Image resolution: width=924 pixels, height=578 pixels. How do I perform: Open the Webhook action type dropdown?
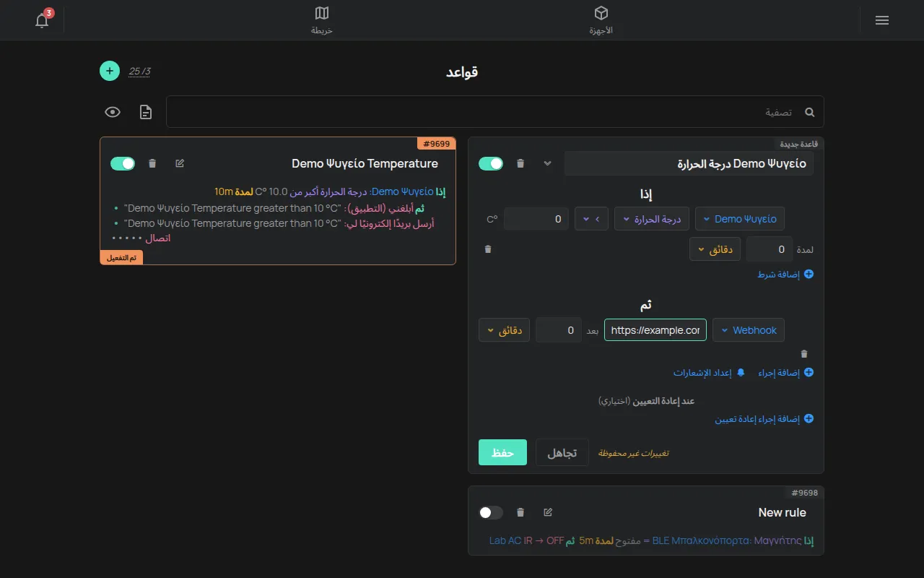pyautogui.click(x=749, y=330)
